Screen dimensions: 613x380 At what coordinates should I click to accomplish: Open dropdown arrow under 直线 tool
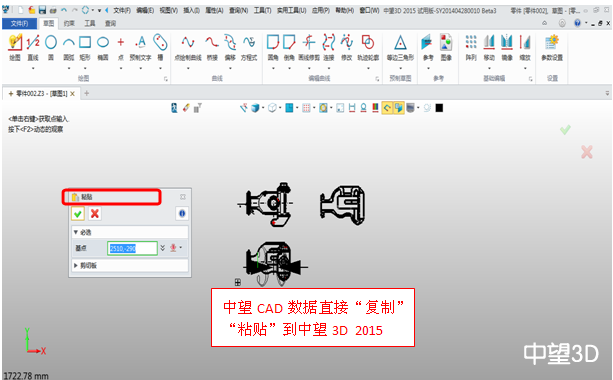click(33, 68)
